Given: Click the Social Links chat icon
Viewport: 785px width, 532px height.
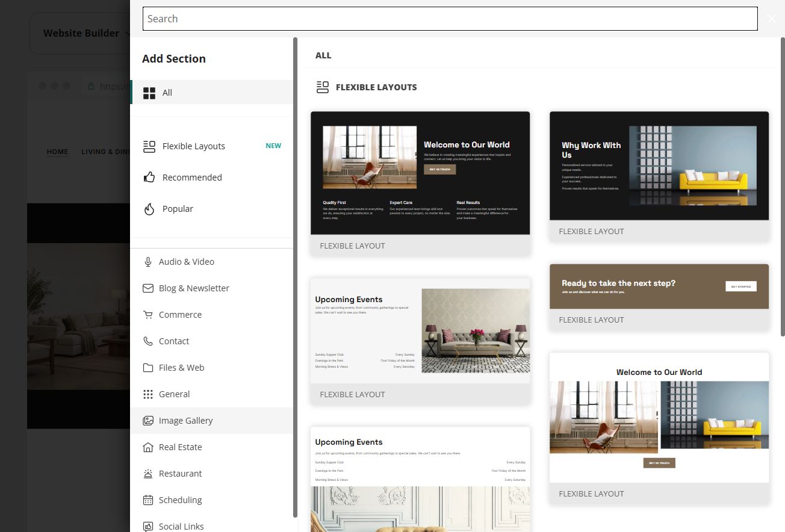Looking at the screenshot, I should click(148, 527).
